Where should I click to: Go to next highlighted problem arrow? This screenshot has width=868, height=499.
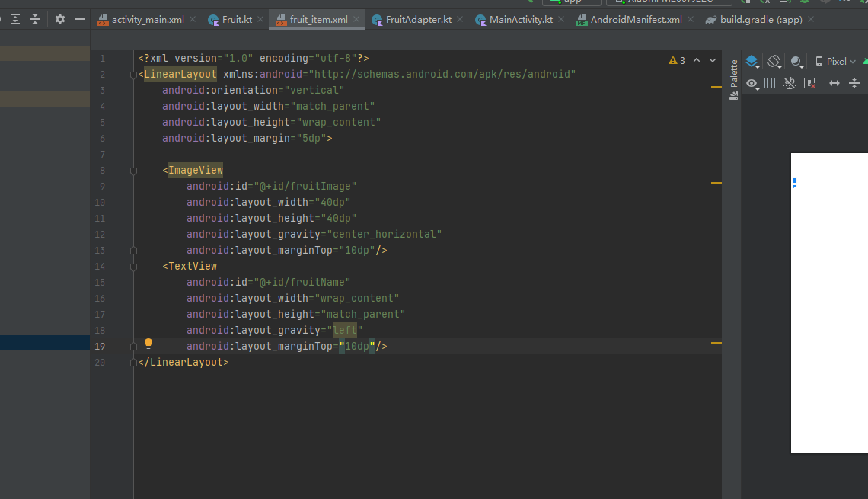coord(713,60)
